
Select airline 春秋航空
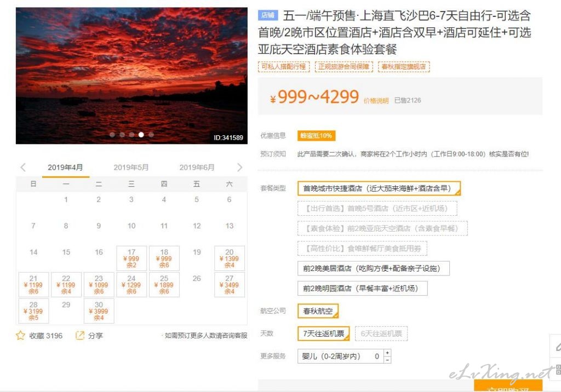click(x=318, y=311)
